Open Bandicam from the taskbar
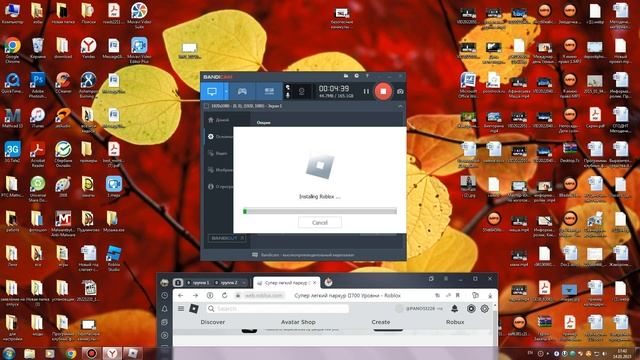 pyautogui.click(x=91, y=353)
